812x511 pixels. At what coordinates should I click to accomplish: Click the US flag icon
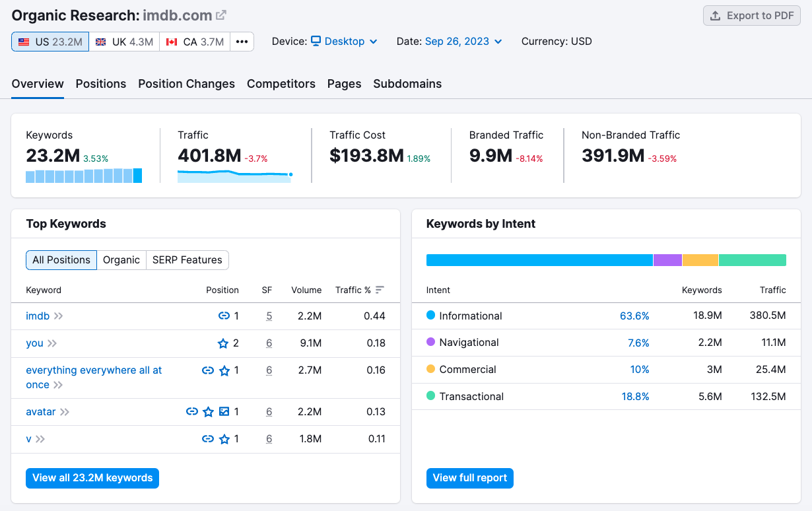point(24,42)
